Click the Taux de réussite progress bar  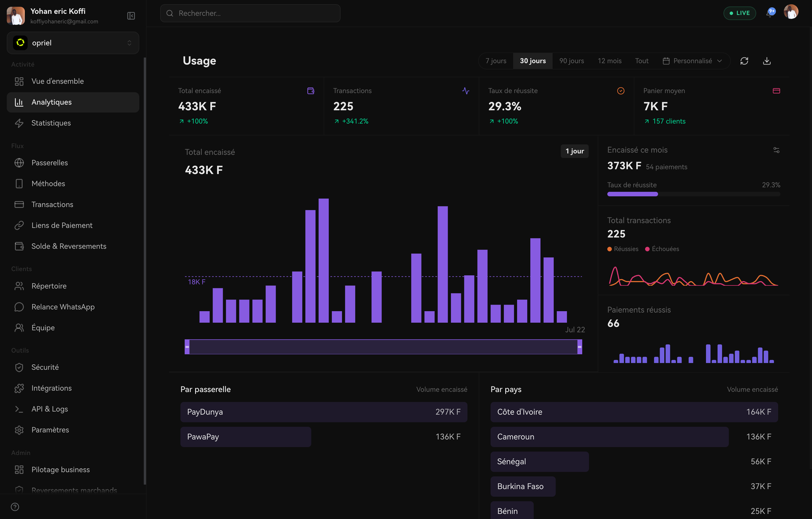694,194
